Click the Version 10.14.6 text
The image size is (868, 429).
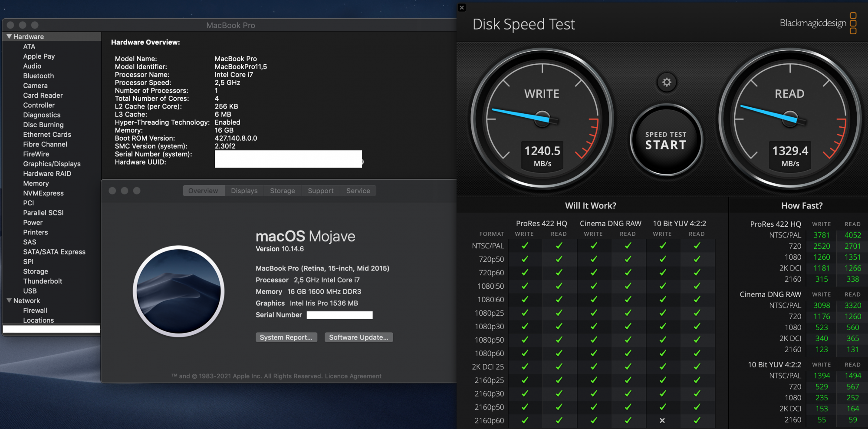(x=279, y=249)
